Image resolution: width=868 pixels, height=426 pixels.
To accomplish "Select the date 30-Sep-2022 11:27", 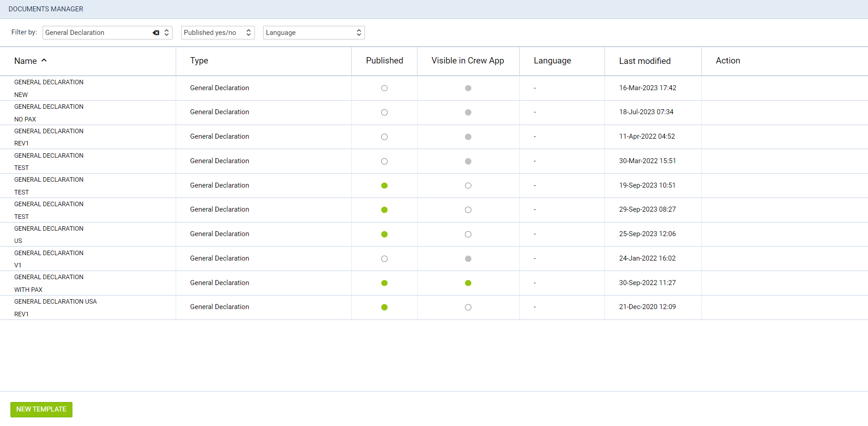I will [647, 283].
